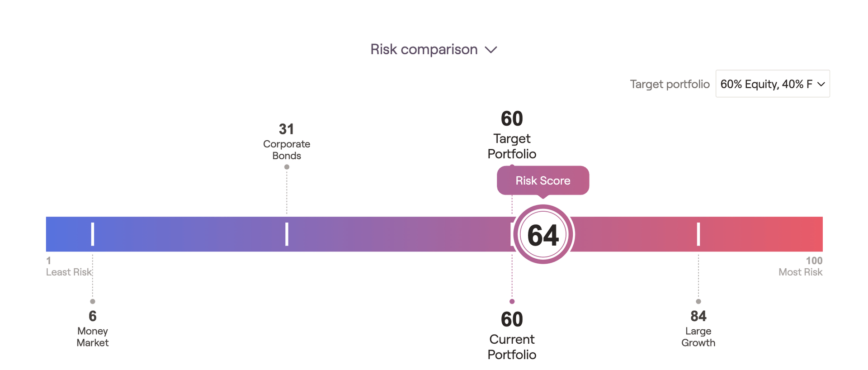Click the dot above Large Growth label
Screen dimensions: 868x370
point(698,301)
